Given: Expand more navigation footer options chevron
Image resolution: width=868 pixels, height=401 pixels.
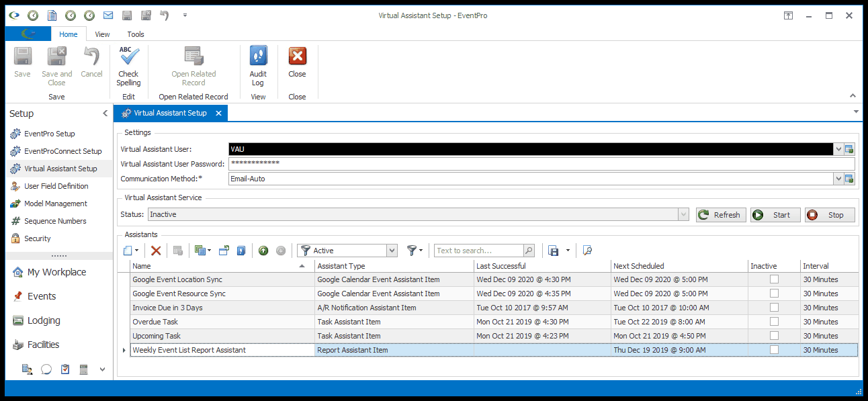Looking at the screenshot, I should coord(102,369).
